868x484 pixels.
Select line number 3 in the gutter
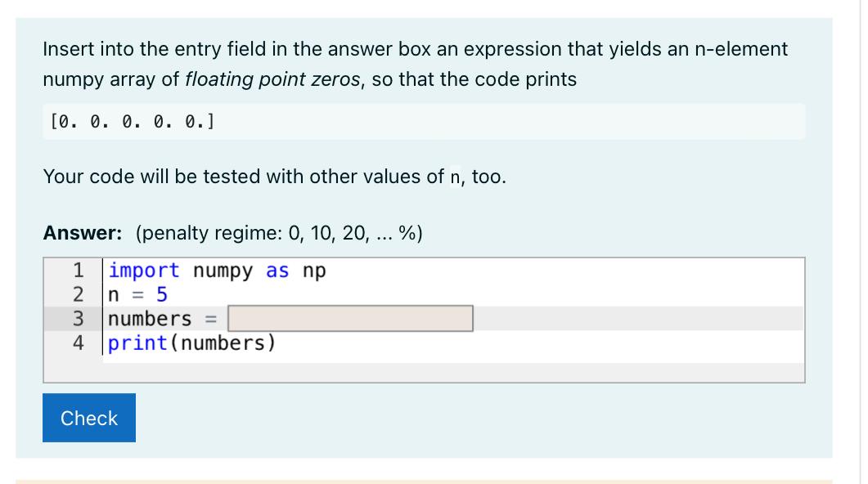pyautogui.click(x=78, y=319)
